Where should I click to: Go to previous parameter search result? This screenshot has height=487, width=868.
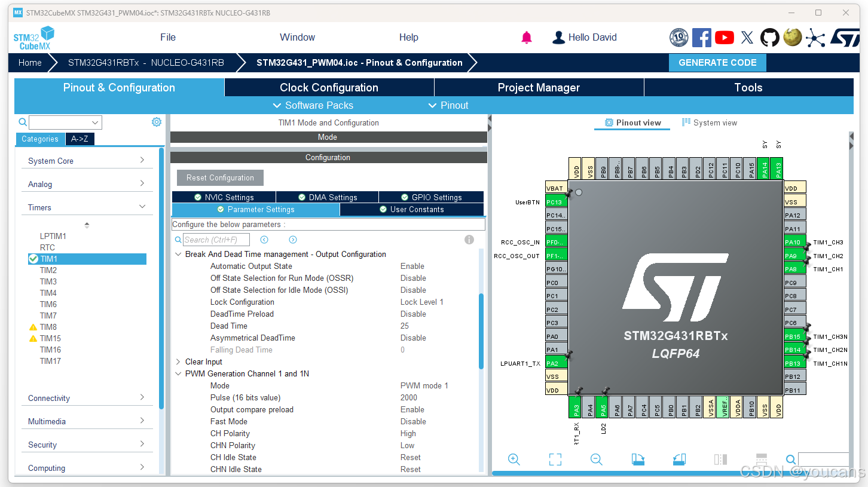tap(264, 240)
